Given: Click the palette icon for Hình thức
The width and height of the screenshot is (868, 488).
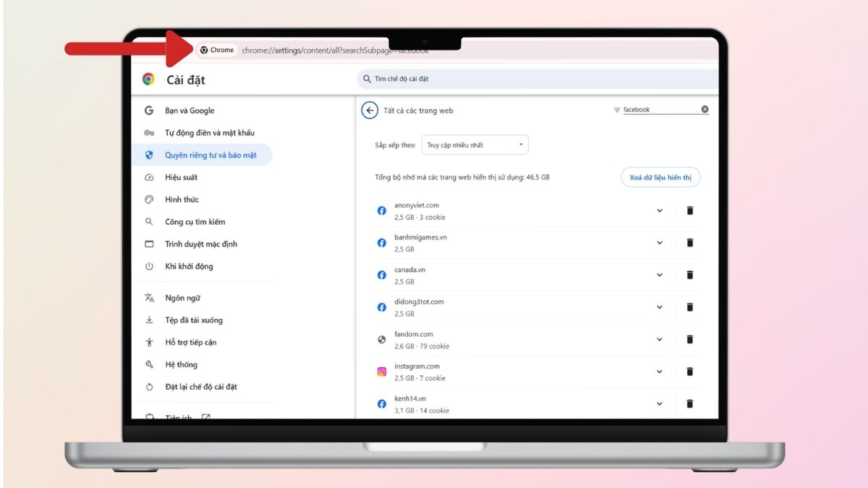Looking at the screenshot, I should click(x=149, y=200).
